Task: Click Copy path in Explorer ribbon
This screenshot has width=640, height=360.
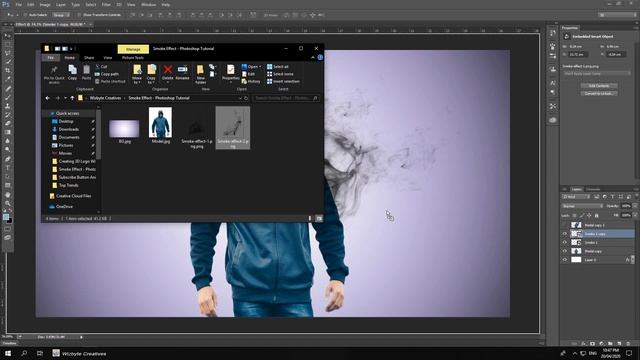Action: (x=107, y=74)
